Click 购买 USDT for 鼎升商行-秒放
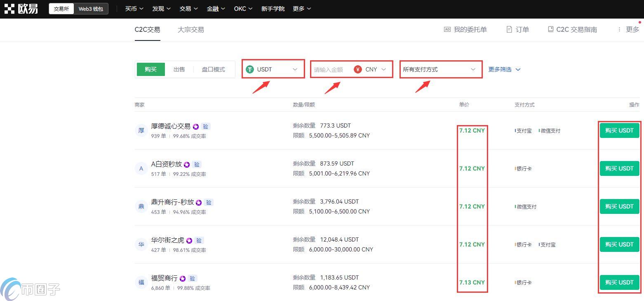This screenshot has width=644, height=301. coord(619,206)
